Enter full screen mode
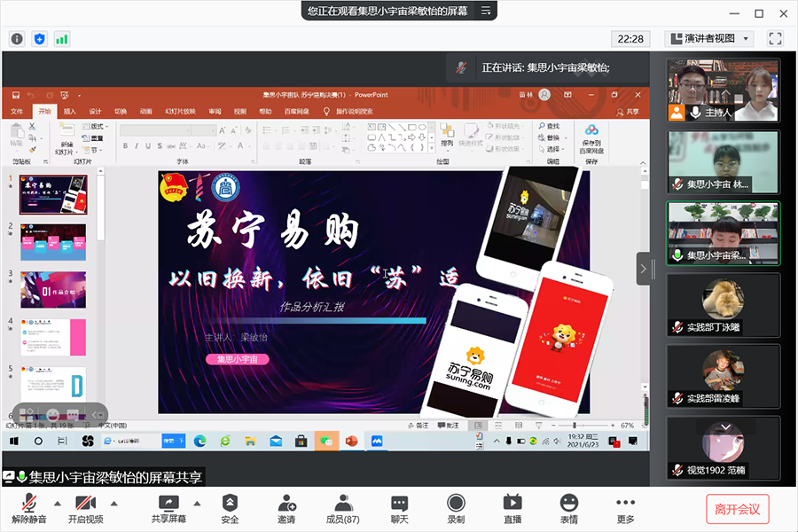798x532 pixels. [x=775, y=39]
